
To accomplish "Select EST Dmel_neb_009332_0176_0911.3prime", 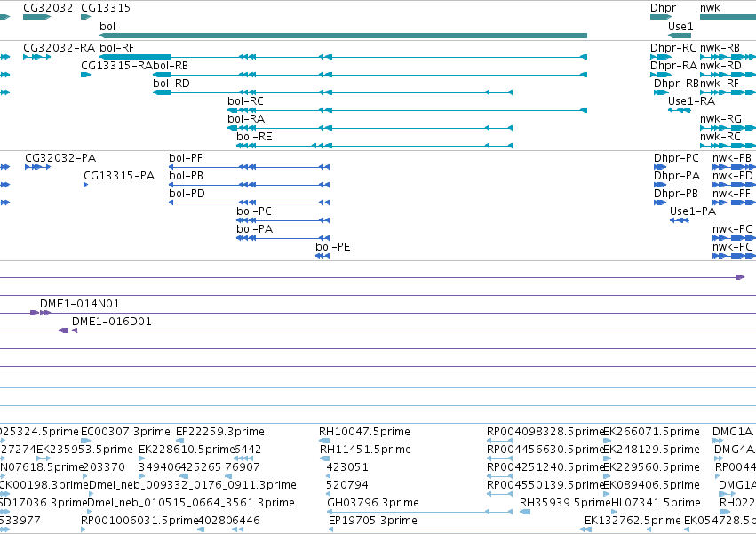I will point(92,494).
